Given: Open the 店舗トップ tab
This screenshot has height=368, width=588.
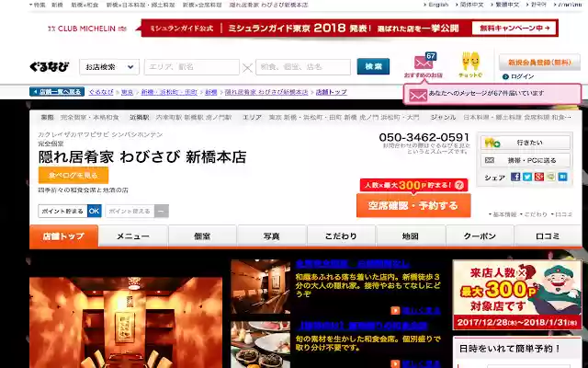Looking at the screenshot, I should click(63, 236).
